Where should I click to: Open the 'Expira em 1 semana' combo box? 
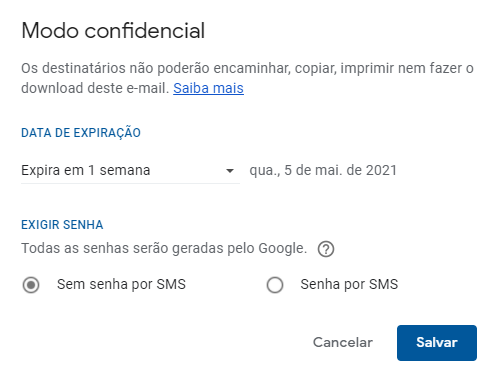click(130, 170)
